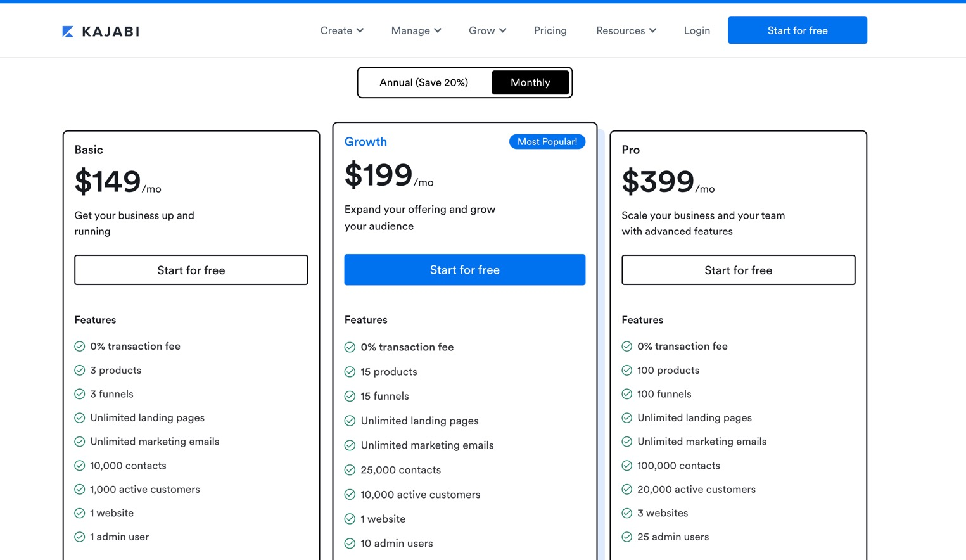Expand the Resources menu

pos(626,30)
